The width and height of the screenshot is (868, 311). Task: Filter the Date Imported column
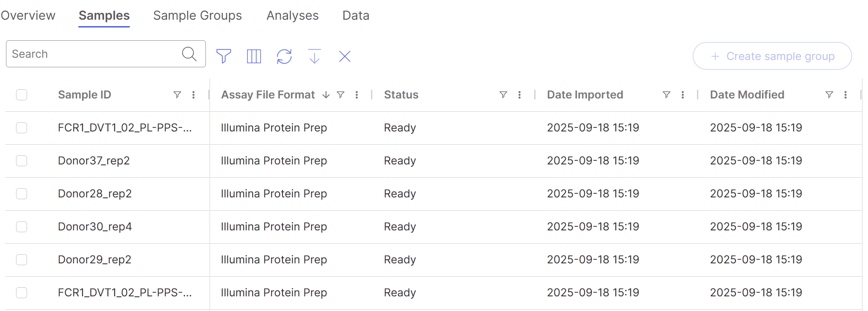[x=666, y=94]
